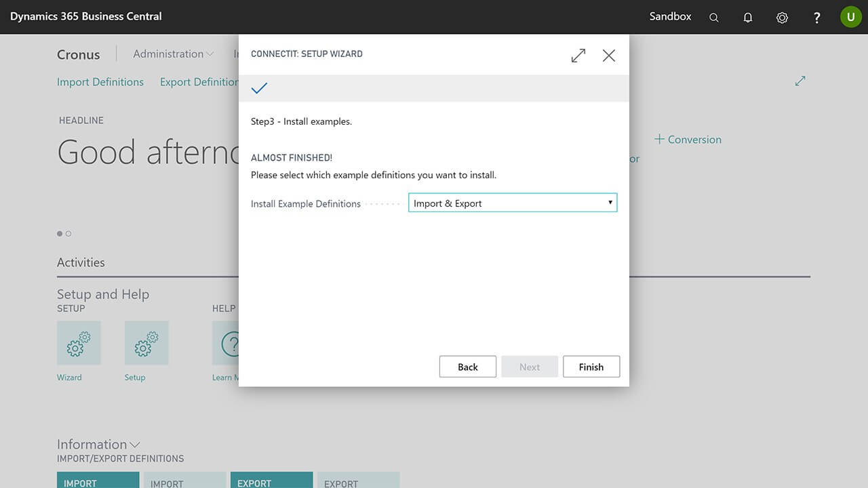The width and height of the screenshot is (868, 488).
Task: Open the light EXPORT tile
Action: point(358,480)
